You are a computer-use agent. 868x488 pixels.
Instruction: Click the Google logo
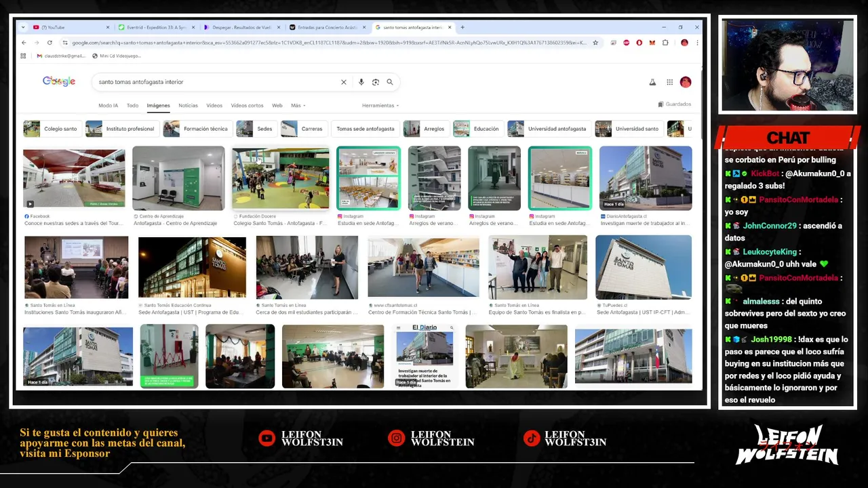point(59,81)
